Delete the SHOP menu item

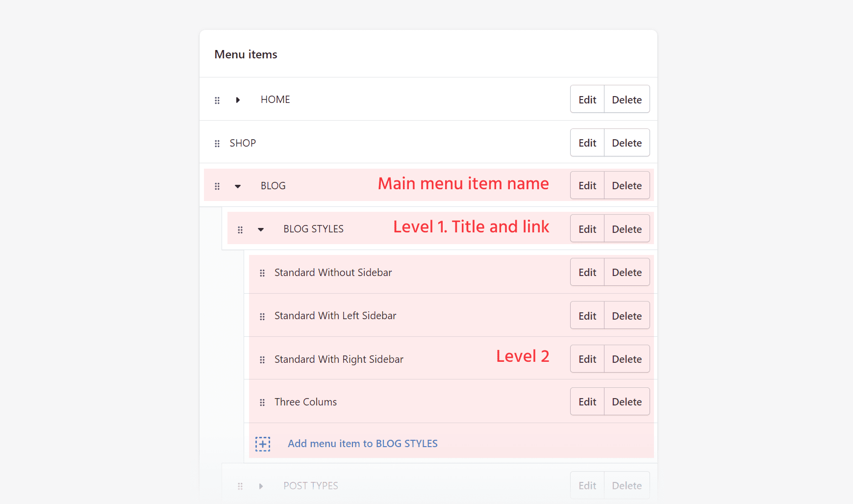pyautogui.click(x=627, y=142)
